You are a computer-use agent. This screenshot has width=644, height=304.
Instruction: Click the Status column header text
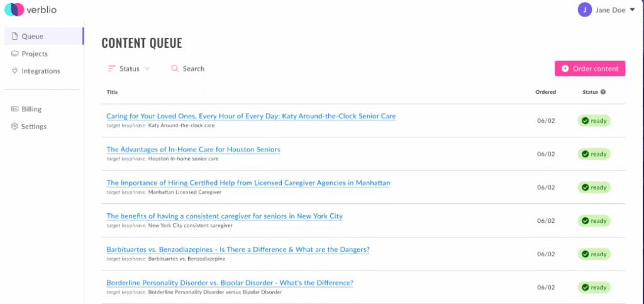590,92
